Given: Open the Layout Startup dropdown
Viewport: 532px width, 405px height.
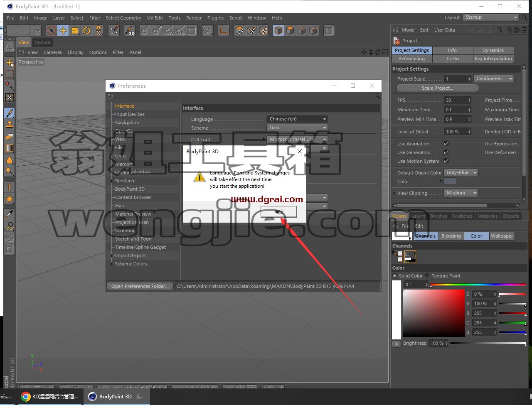Looking at the screenshot, I should 491,17.
